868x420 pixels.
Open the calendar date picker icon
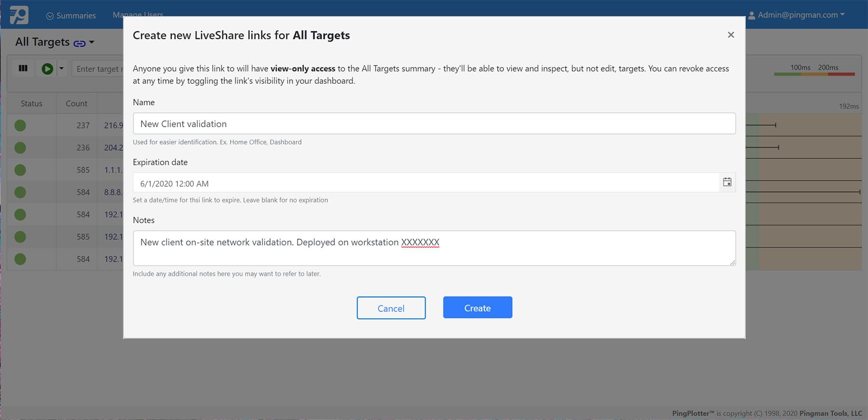click(727, 183)
